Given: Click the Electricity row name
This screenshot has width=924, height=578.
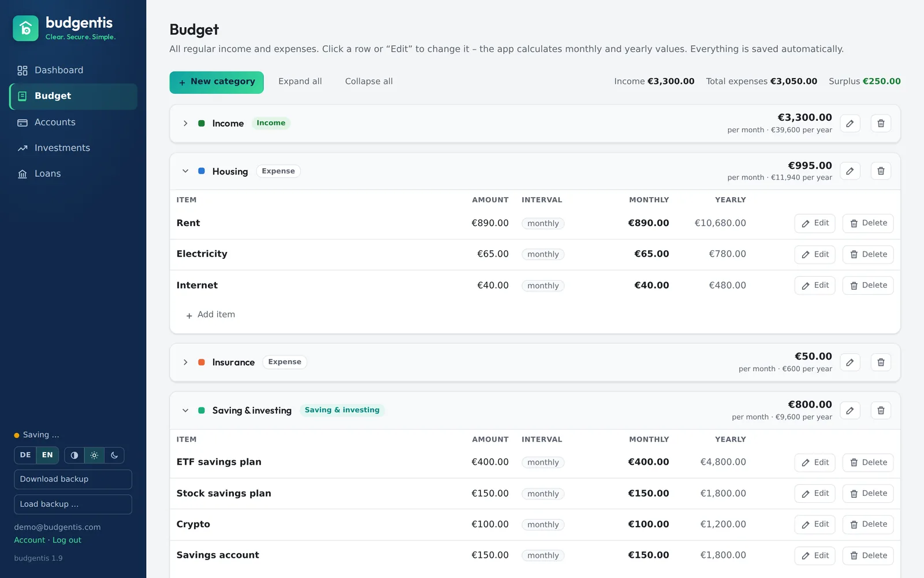Looking at the screenshot, I should (202, 254).
